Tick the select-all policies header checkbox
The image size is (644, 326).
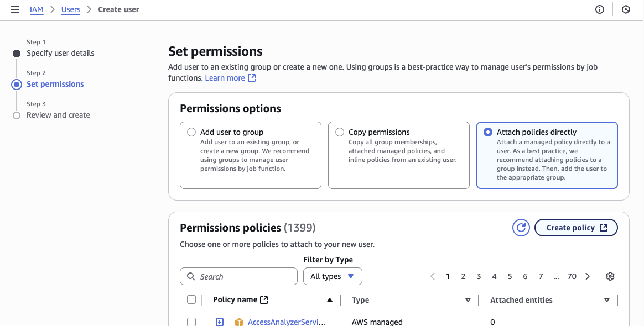[191, 300]
